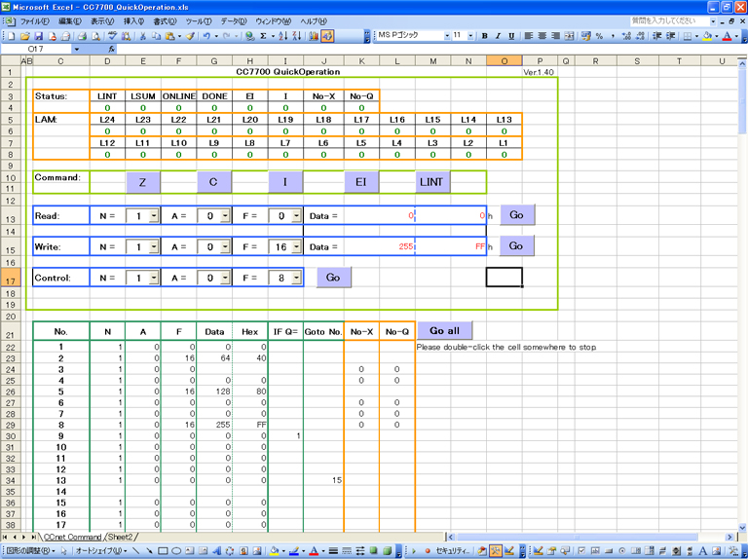Click the Print icon in toolbar
Image resolution: width=748 pixels, height=560 pixels.
coord(82,36)
